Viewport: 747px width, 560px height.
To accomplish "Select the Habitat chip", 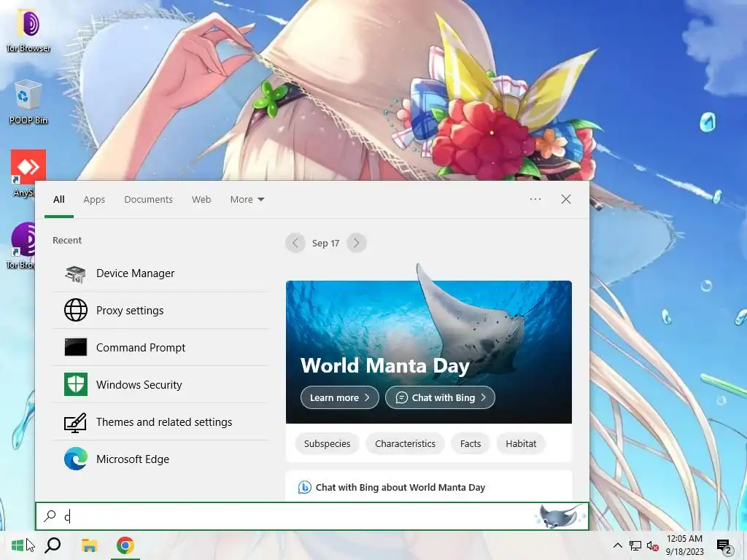I will pyautogui.click(x=521, y=444).
